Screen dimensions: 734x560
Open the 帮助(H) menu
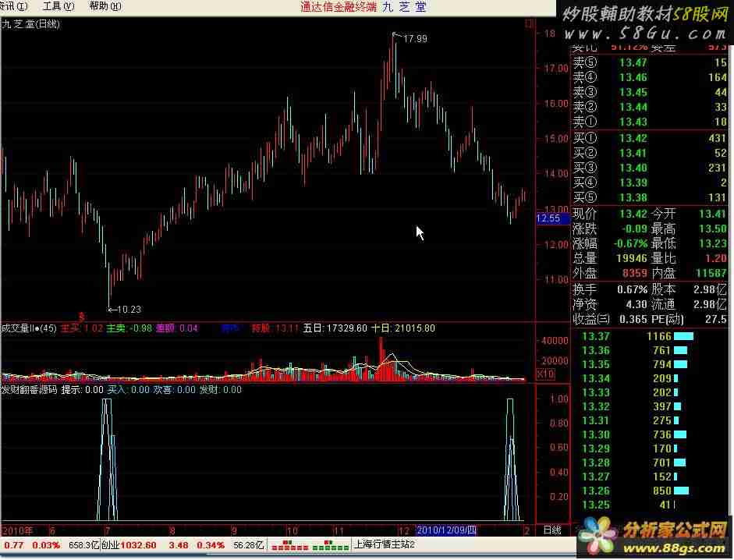coord(105,6)
